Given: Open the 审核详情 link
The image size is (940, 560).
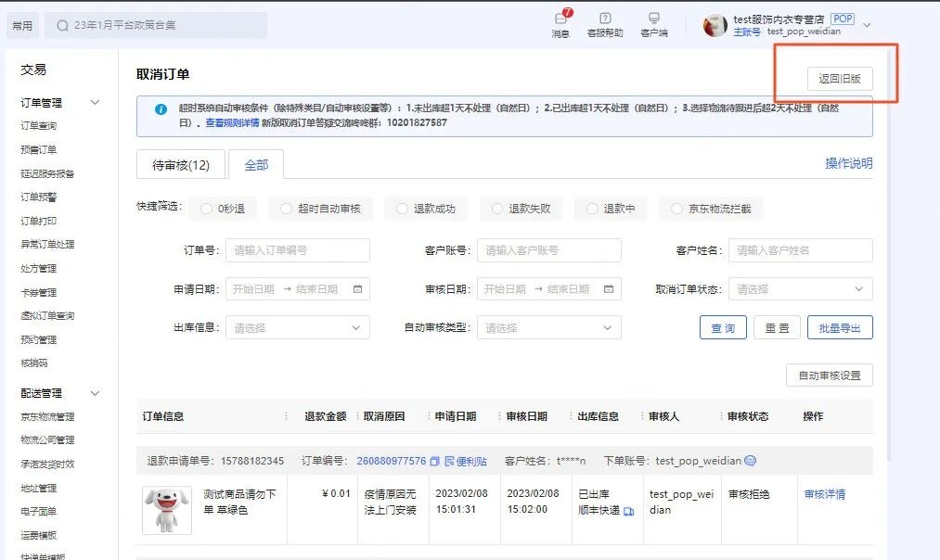Looking at the screenshot, I should coord(824,494).
